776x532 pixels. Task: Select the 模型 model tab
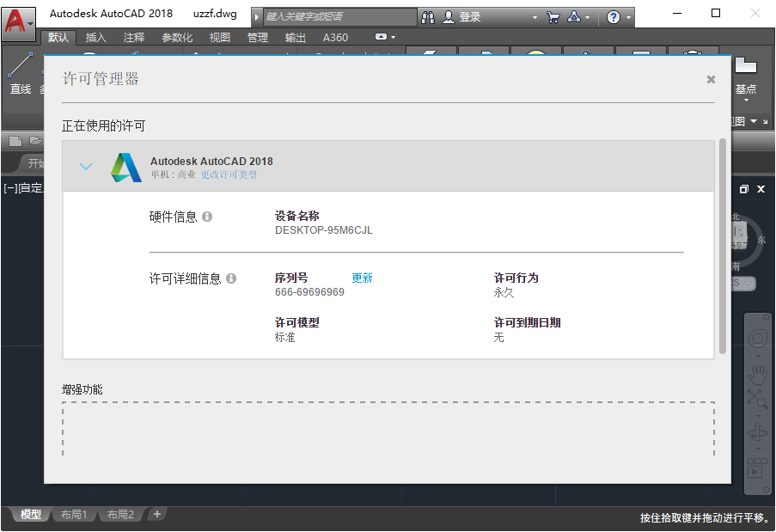(30, 515)
